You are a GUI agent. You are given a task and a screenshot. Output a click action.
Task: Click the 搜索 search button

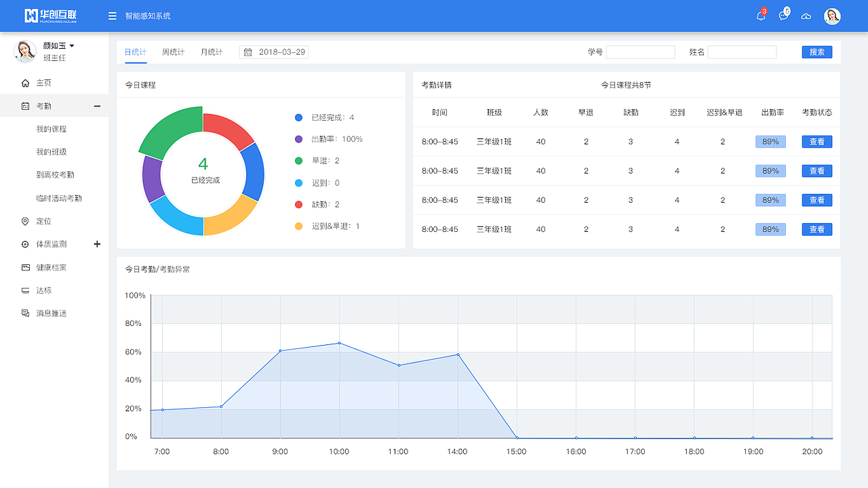(817, 52)
